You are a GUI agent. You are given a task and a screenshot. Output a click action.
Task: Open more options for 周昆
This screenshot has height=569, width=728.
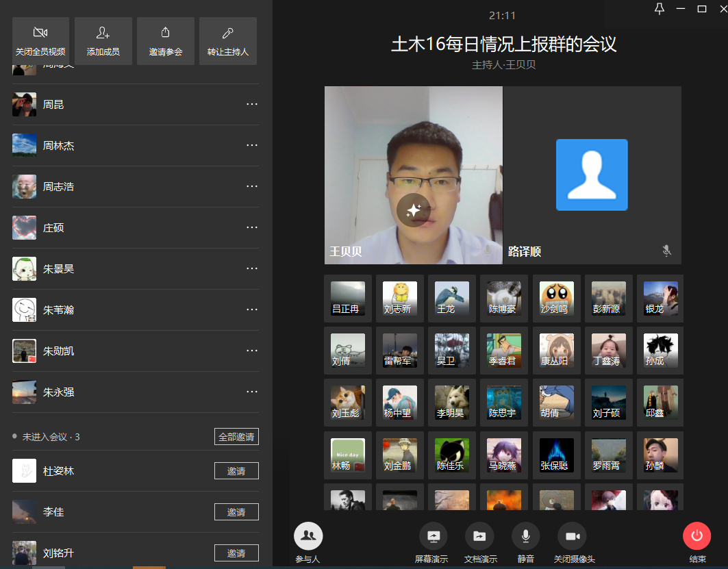(x=252, y=104)
